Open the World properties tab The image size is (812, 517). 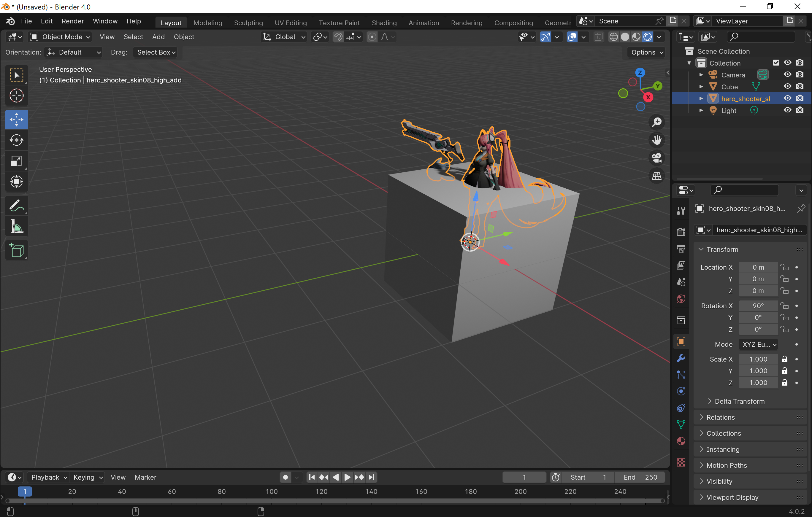[x=681, y=299]
